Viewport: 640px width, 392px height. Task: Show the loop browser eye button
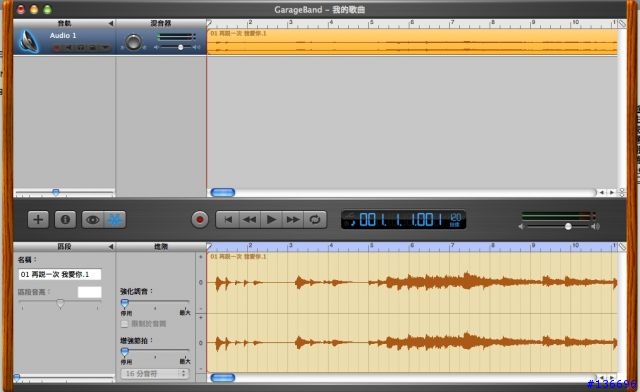93,220
